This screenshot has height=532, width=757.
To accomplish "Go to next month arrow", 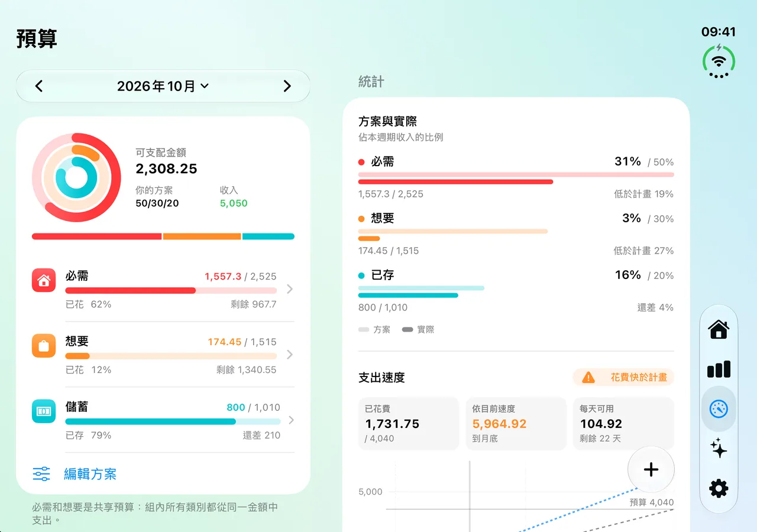I will pyautogui.click(x=287, y=86).
